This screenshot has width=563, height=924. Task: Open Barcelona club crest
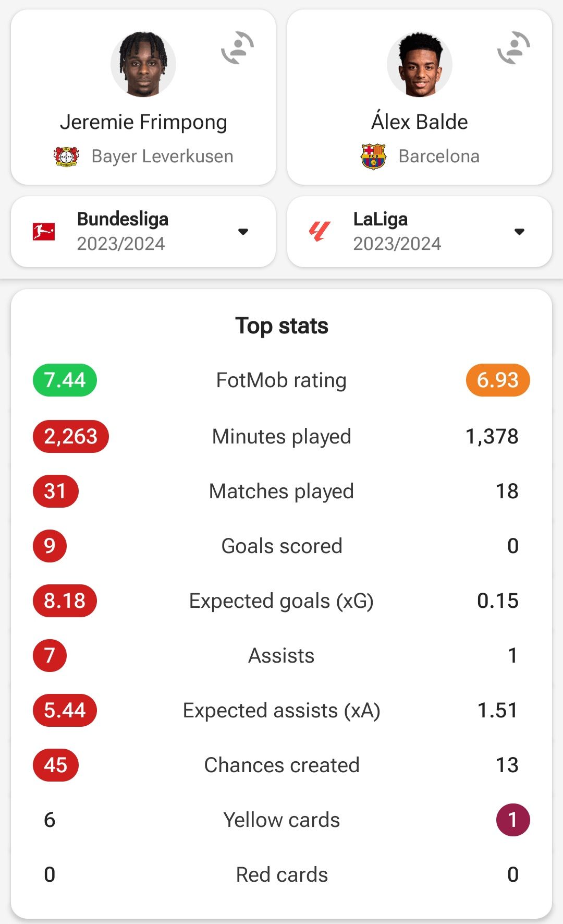pos(373,157)
